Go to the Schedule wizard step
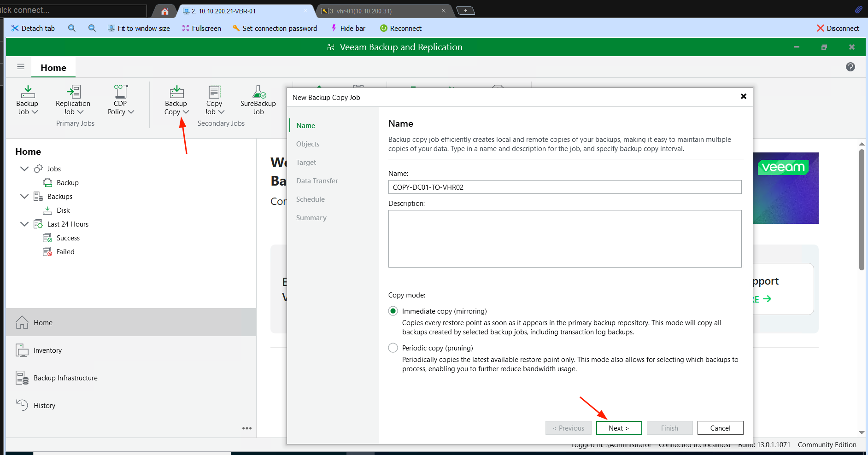868x455 pixels. (x=311, y=199)
